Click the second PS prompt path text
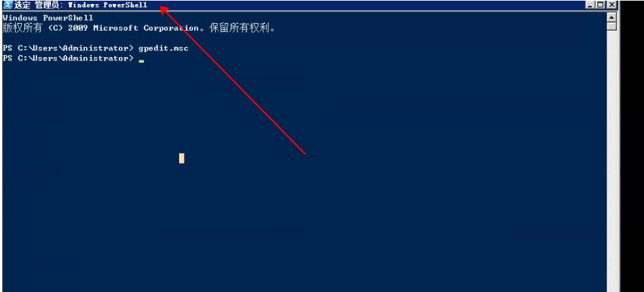Viewport: 644px width, 292px height. pyautogui.click(x=68, y=58)
